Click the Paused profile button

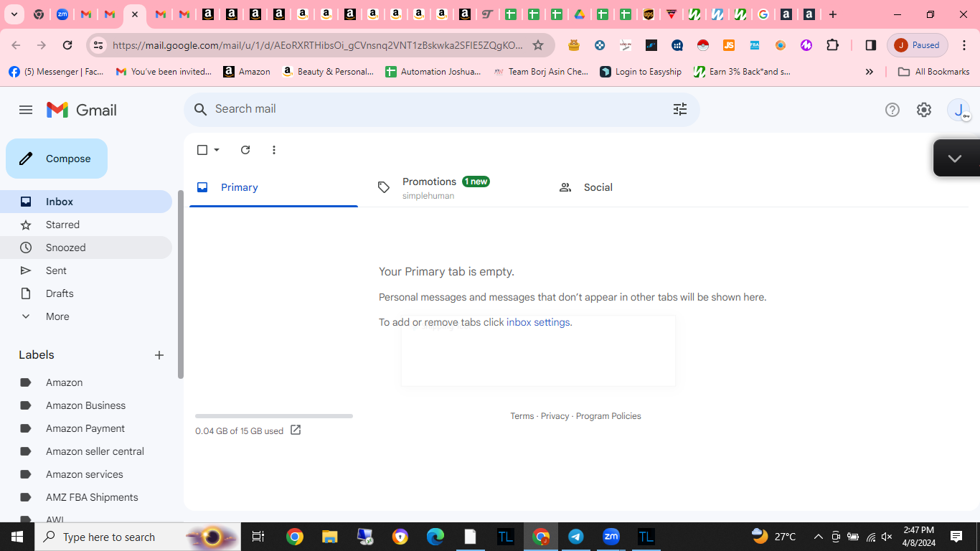coord(918,45)
